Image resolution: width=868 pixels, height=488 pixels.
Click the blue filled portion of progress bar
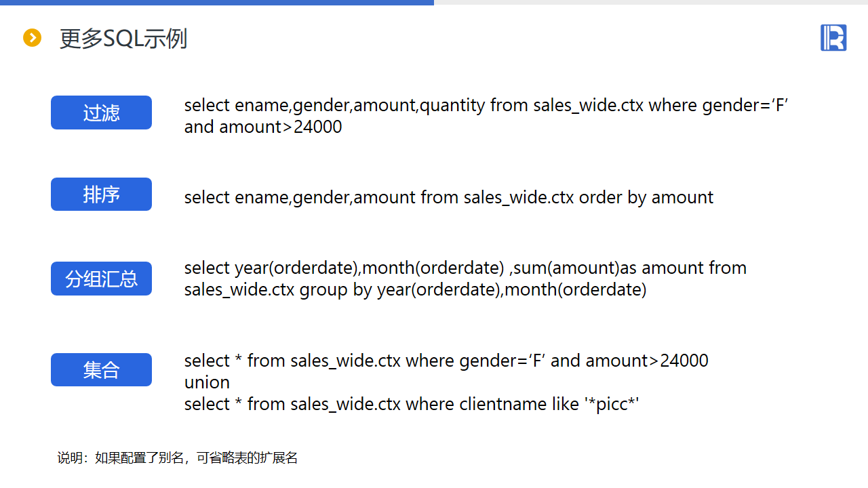click(x=217, y=2)
